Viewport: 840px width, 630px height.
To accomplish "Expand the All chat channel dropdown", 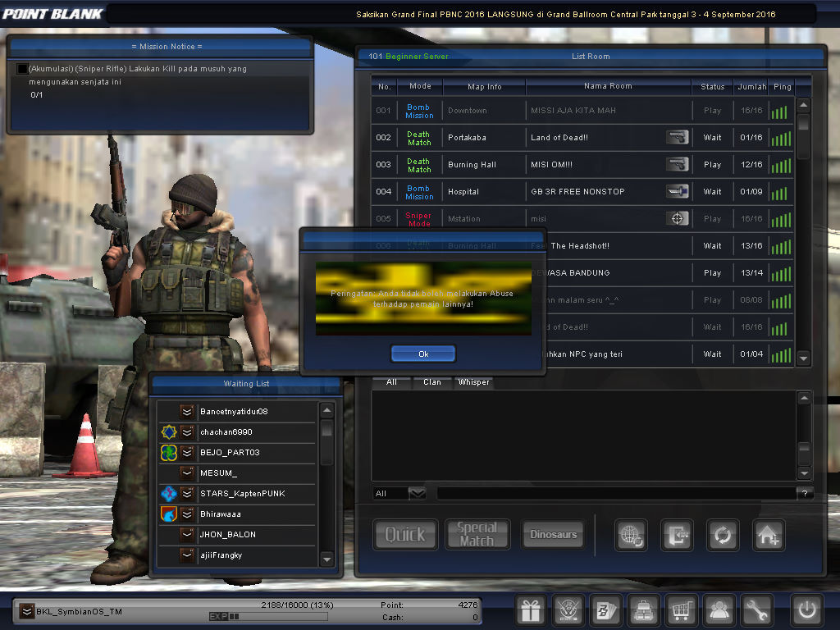I will point(417,493).
